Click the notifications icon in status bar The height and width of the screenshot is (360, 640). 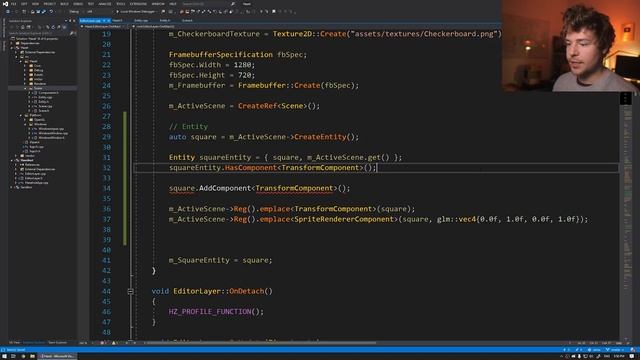click(x=633, y=350)
